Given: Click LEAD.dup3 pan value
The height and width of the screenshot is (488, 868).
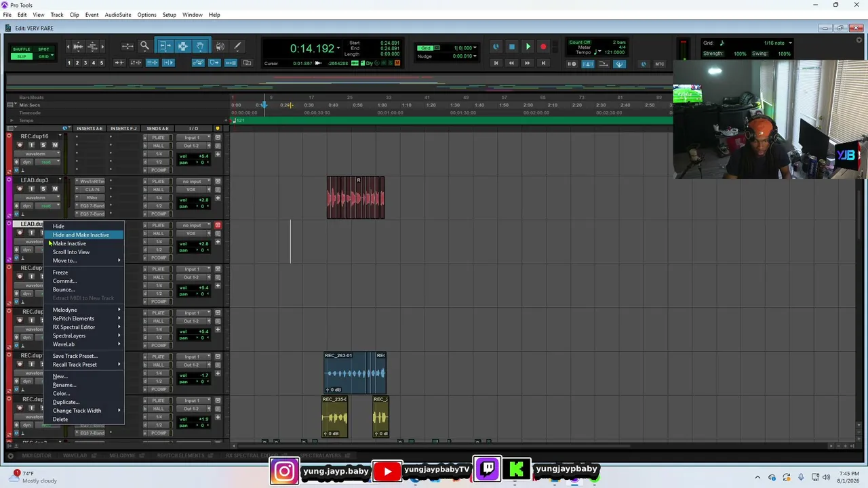Looking at the screenshot, I should [x=203, y=206].
